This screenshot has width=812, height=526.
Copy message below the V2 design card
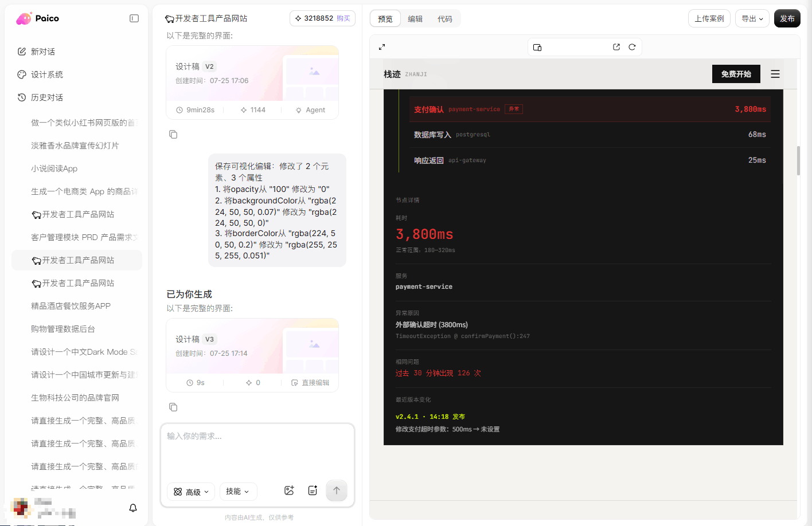point(173,134)
